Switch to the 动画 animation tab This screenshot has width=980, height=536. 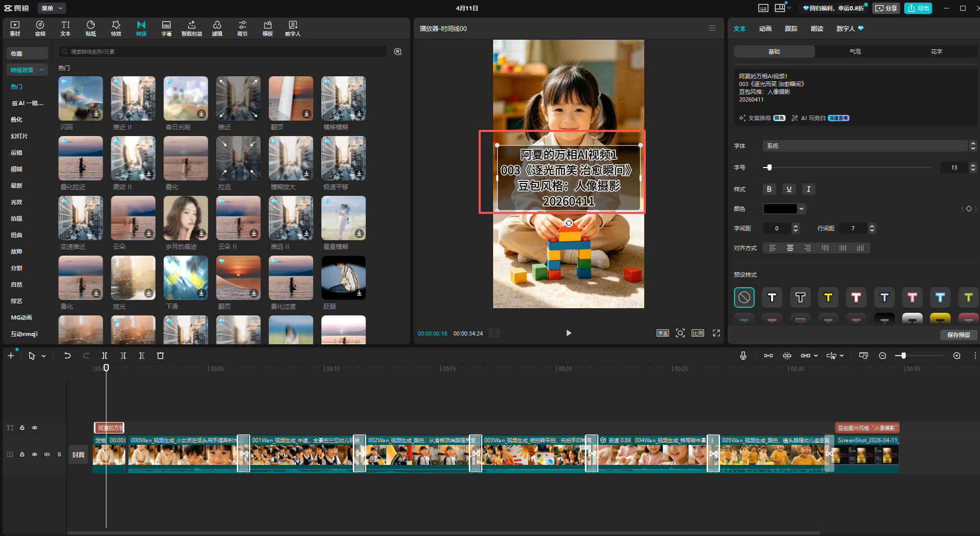[765, 29]
